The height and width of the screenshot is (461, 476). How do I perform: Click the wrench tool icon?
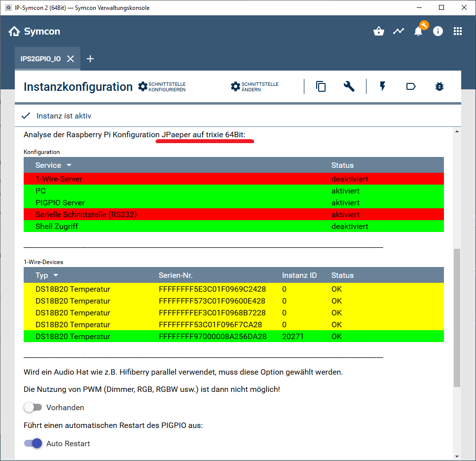point(349,87)
